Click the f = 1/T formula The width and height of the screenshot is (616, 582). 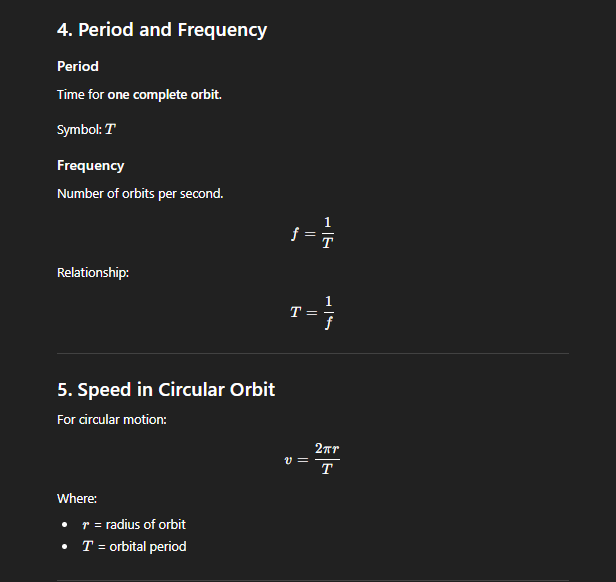point(312,233)
